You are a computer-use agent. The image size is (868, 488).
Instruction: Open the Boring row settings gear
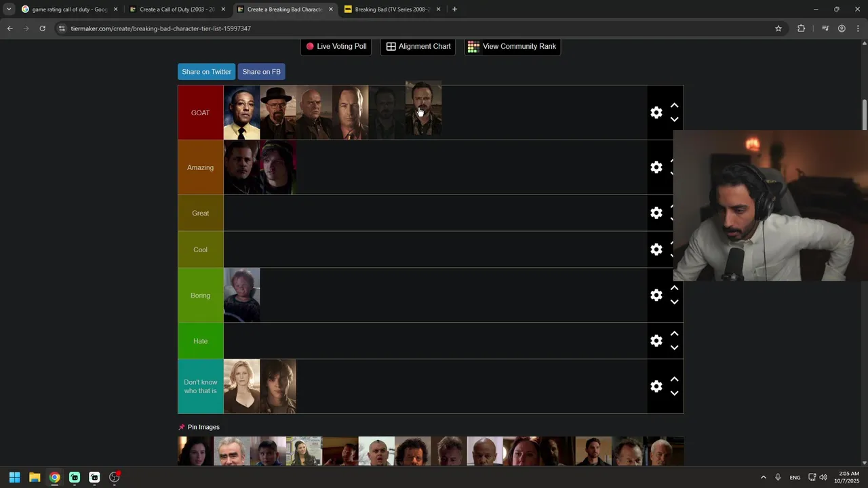656,295
